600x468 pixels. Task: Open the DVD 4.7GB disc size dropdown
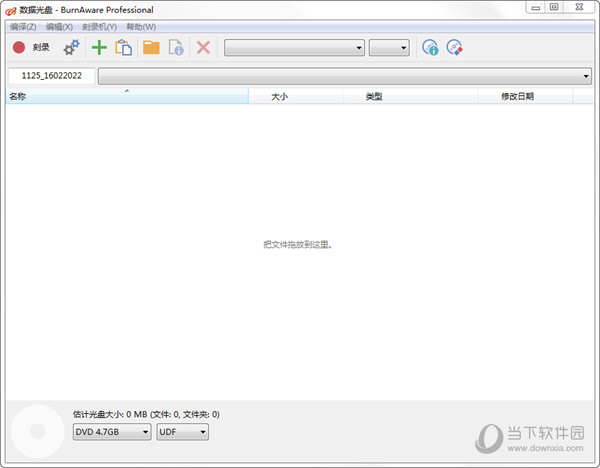tap(112, 432)
